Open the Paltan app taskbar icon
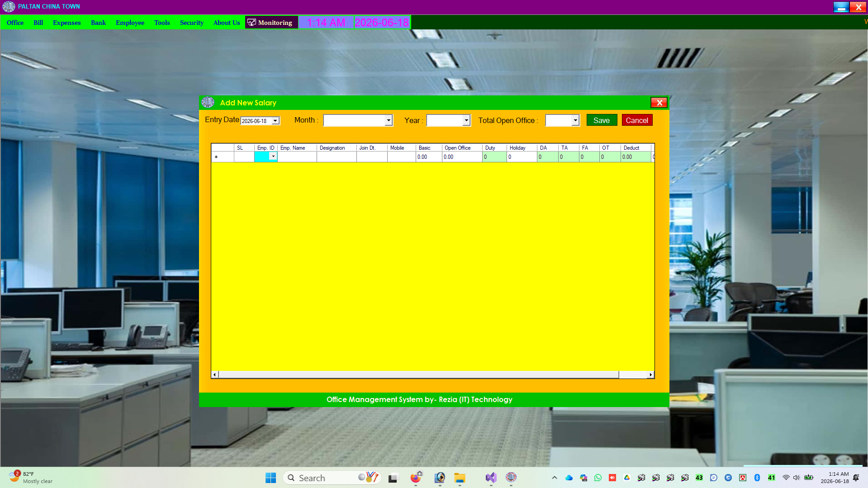The height and width of the screenshot is (488, 868). coord(511,478)
